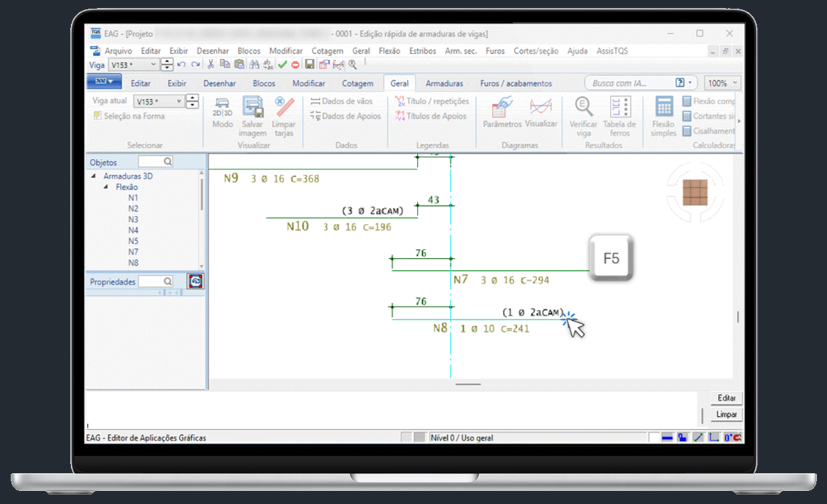Switch to the Armaduras ribbon tab
Image resolution: width=827 pixels, height=504 pixels.
click(x=443, y=83)
